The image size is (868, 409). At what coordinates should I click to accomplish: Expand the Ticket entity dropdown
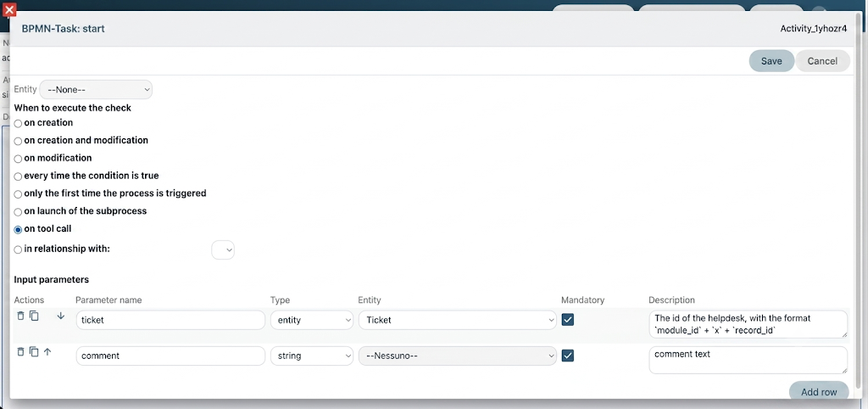click(x=457, y=321)
